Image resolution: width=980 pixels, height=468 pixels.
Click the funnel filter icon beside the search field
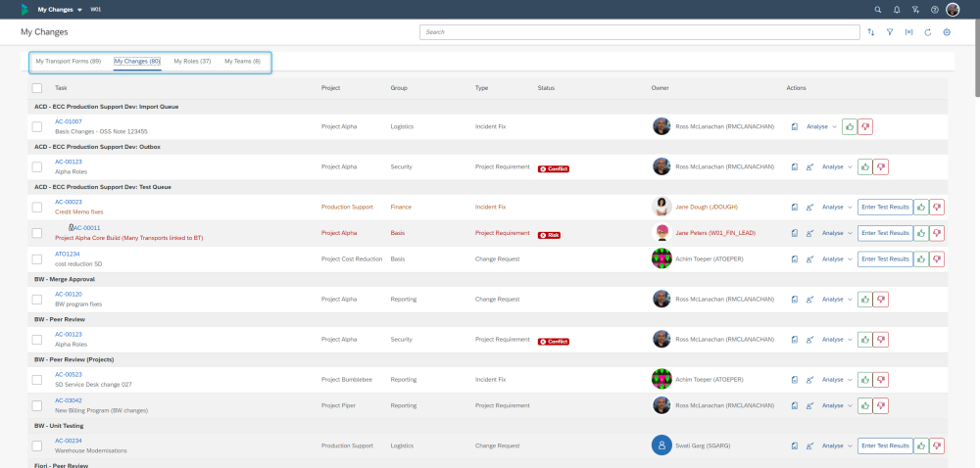pyautogui.click(x=890, y=32)
